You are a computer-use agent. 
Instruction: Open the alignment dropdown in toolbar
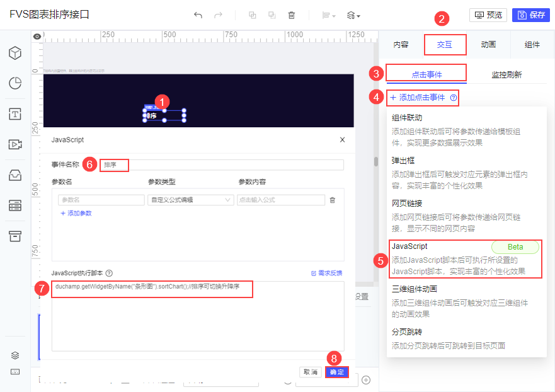[x=329, y=16]
